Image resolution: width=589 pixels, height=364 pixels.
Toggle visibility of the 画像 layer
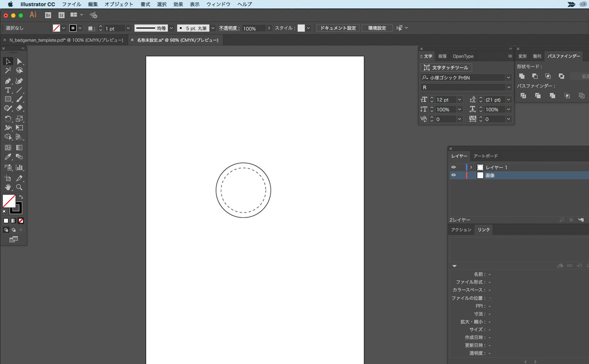click(x=453, y=175)
